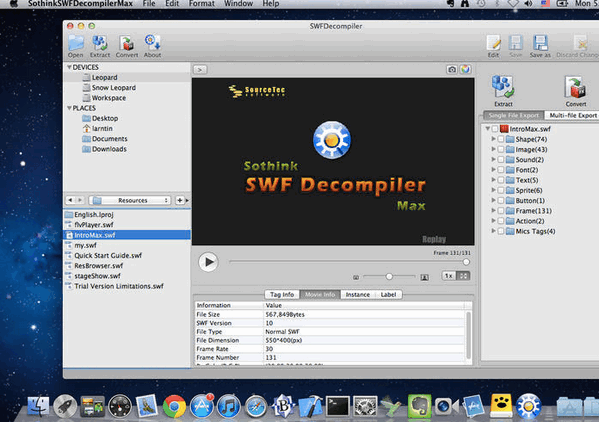Select the Multi-file Export tab

[x=573, y=115]
